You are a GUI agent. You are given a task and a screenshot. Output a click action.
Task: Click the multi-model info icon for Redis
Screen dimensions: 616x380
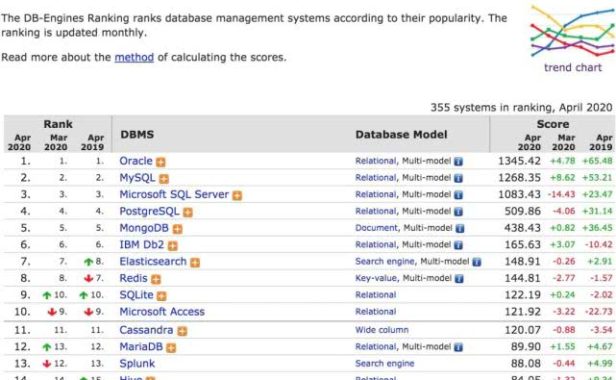459,279
